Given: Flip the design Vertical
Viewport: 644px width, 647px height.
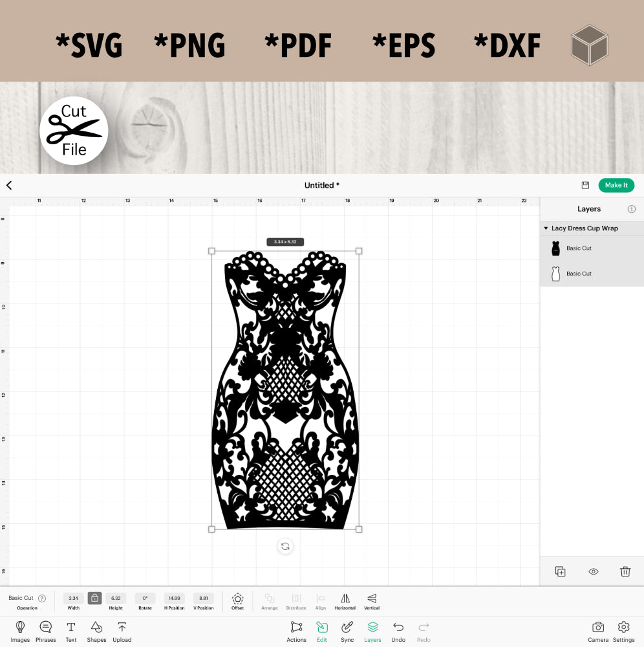Looking at the screenshot, I should coord(372,601).
